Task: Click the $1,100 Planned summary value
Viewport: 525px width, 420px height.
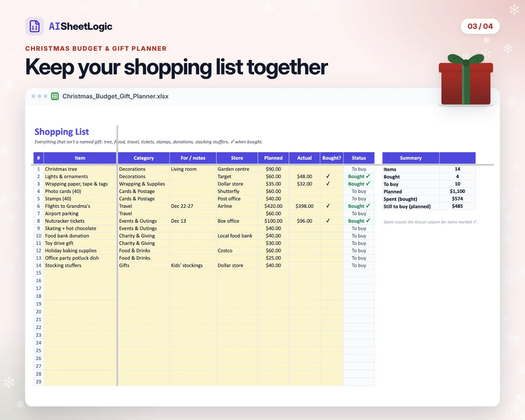Action: [458, 191]
